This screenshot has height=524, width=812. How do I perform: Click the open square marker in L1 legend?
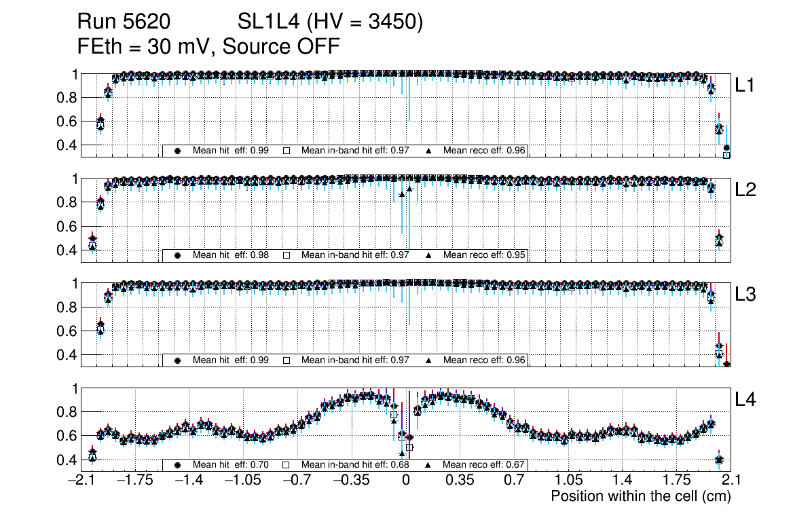coord(286,151)
